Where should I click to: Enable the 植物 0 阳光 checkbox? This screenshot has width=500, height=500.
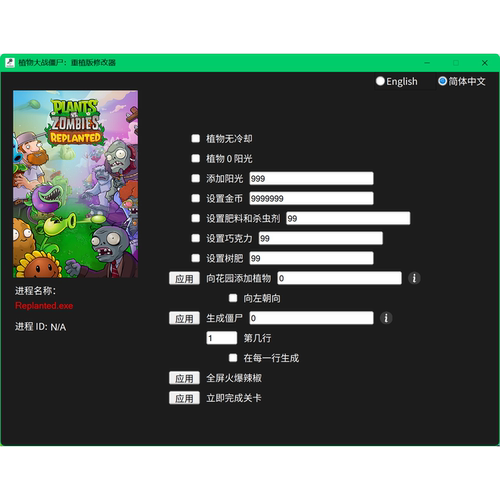196,158
